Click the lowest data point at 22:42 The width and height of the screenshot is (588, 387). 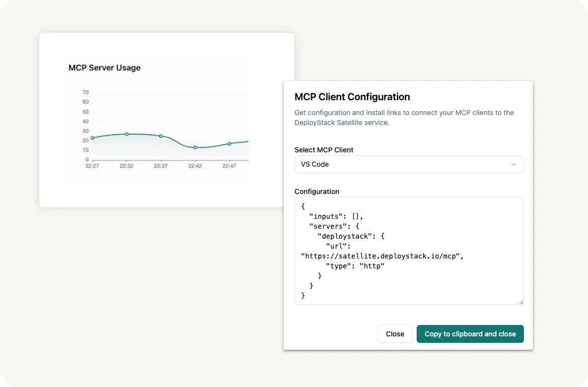[195, 147]
